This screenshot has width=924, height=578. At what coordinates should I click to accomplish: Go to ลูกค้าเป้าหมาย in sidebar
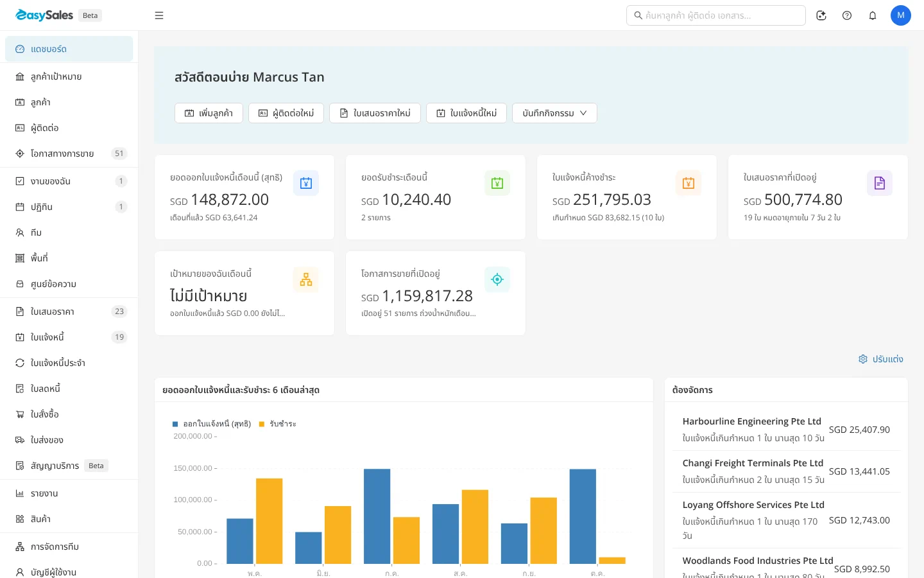(69, 76)
